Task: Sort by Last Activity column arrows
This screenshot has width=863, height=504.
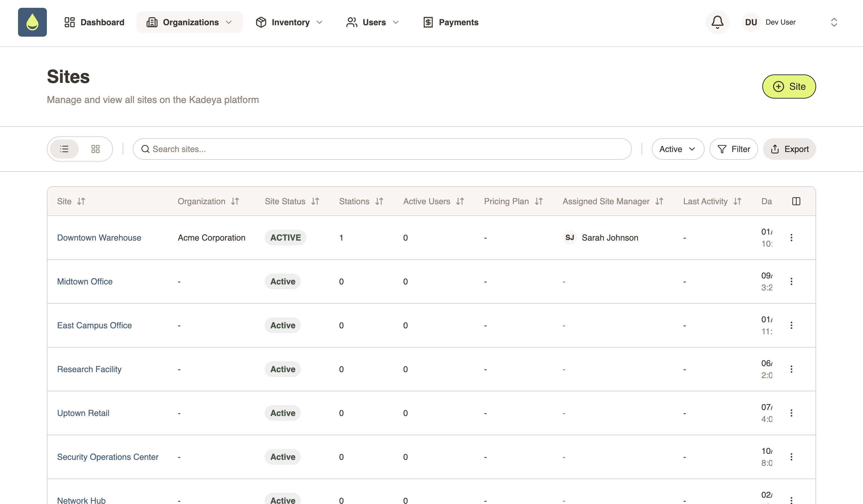Action: pyautogui.click(x=737, y=201)
